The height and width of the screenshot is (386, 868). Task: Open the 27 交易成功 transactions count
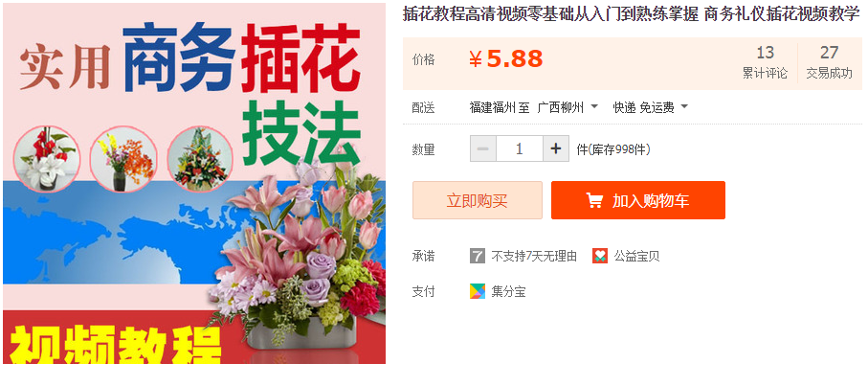tap(830, 62)
